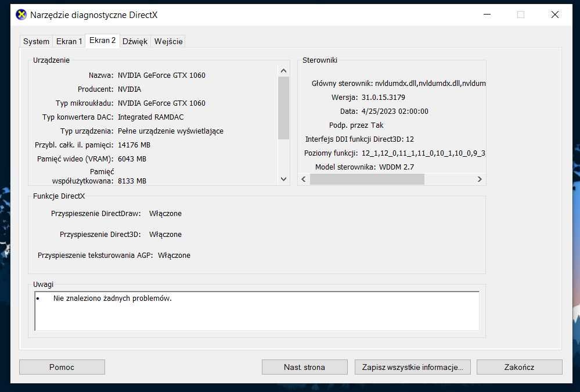Minimize the DirectX diagnostic window
Screen dimensions: 580x392
click(487, 15)
